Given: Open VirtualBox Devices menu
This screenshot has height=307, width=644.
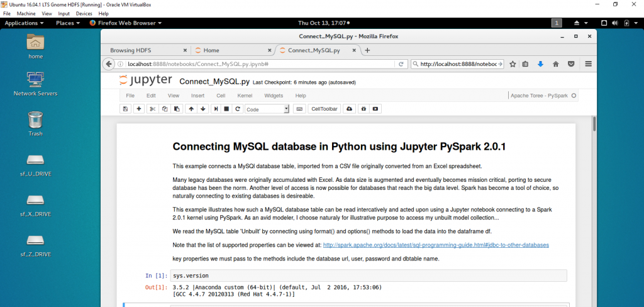Looking at the screenshot, I should pyautogui.click(x=84, y=14).
